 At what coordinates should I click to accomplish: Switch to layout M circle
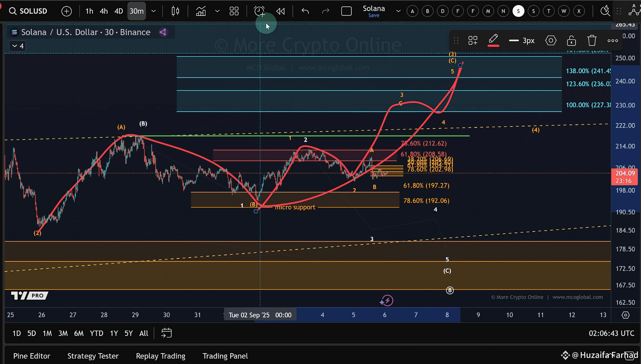point(488,11)
